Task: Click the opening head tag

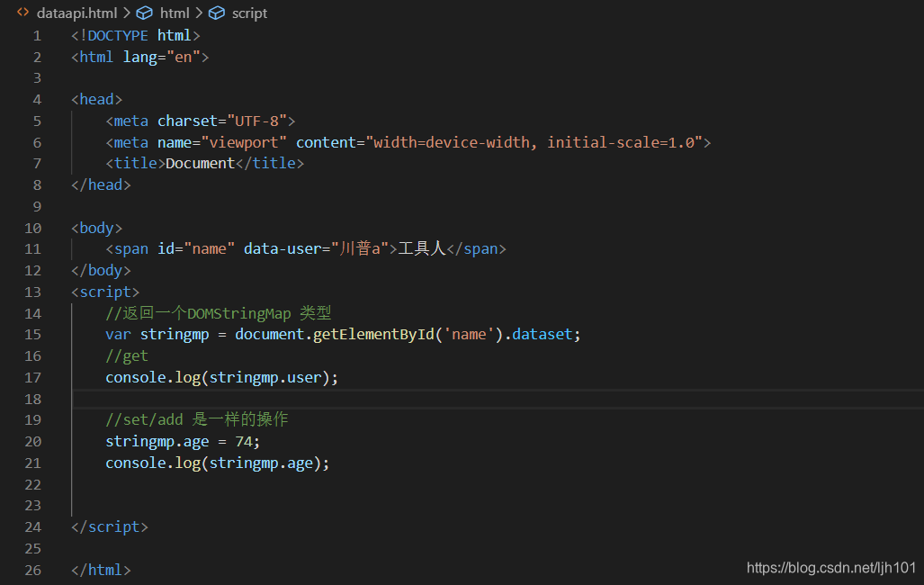Action: tap(96, 100)
